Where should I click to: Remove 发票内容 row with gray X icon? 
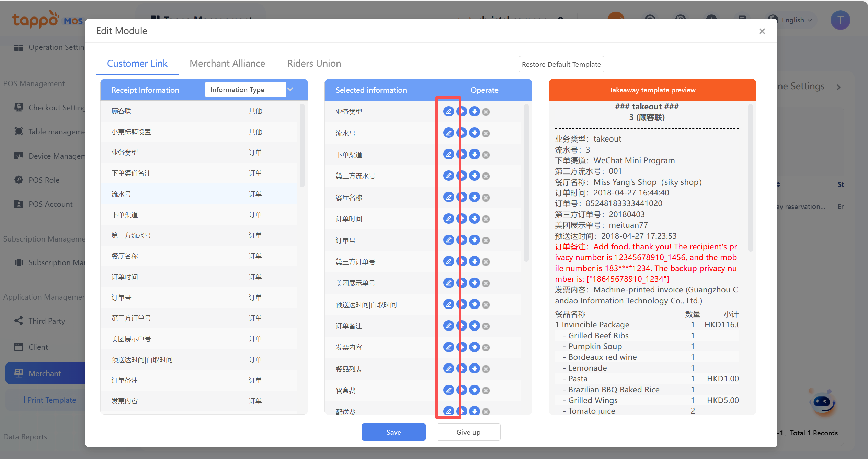[x=486, y=348]
